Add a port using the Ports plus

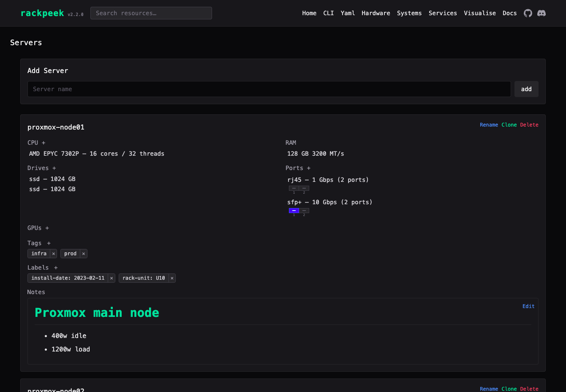tap(309, 168)
